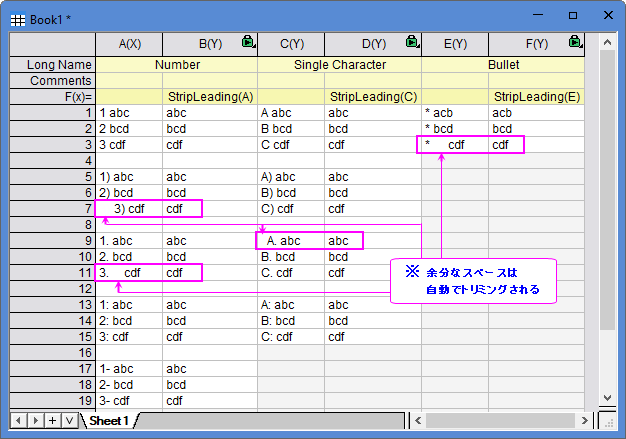This screenshot has width=626, height=439.
Task: Click the select-all corner cell
Action: 53,44
